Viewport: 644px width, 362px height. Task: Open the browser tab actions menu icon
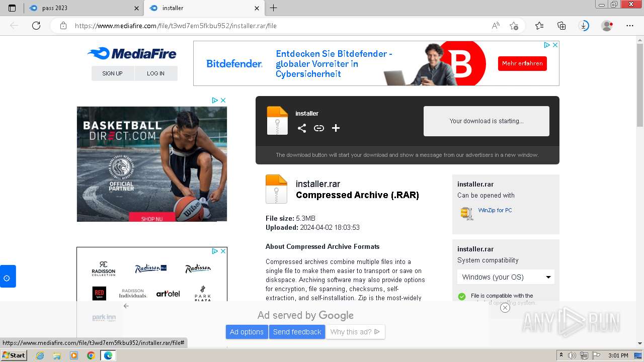pos(12,8)
